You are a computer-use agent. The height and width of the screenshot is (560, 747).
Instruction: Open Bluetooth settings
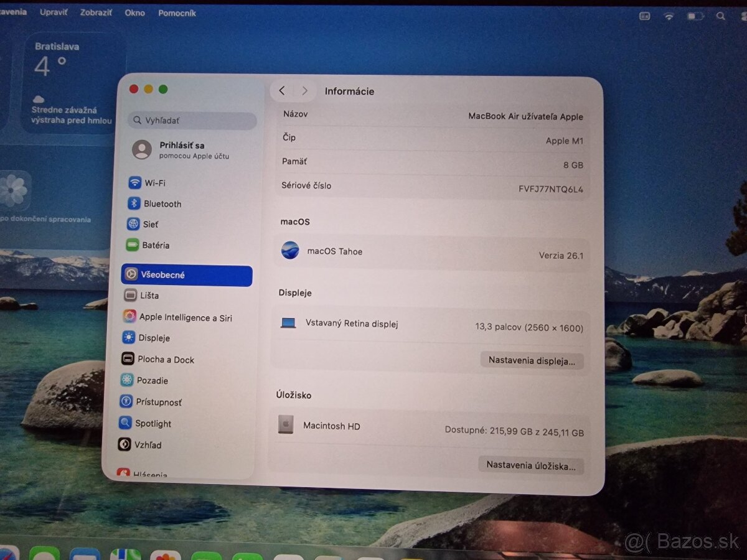click(x=162, y=203)
